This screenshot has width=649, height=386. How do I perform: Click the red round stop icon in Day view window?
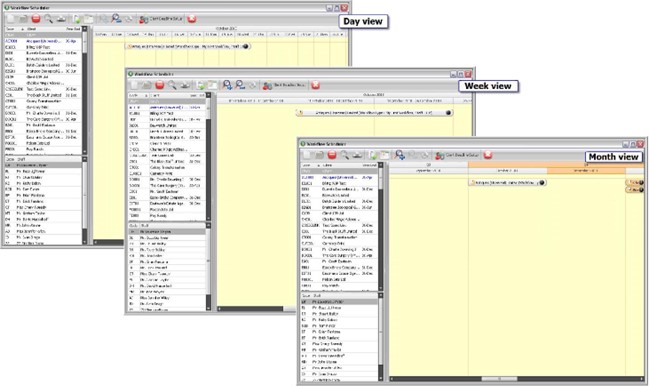pyautogui.click(x=36, y=19)
